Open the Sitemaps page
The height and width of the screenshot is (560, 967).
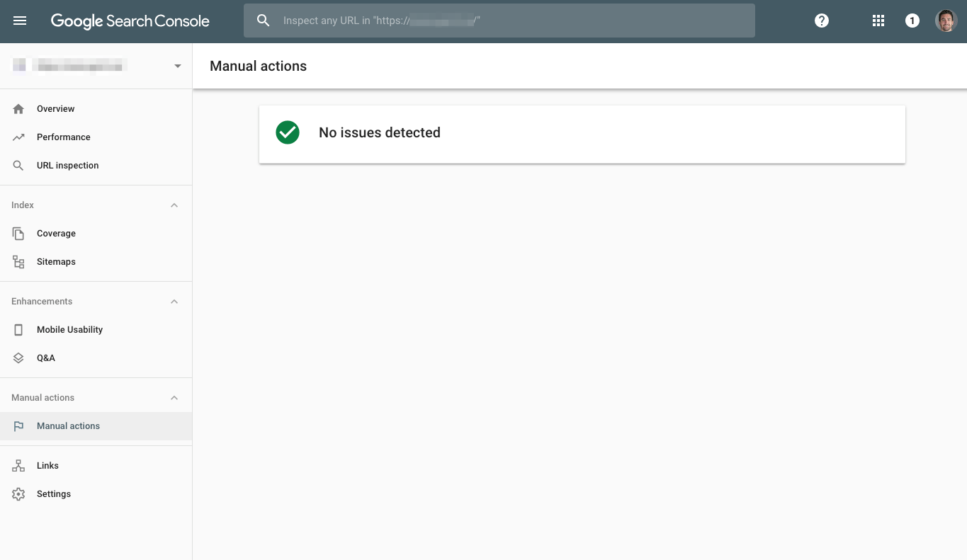point(96,262)
